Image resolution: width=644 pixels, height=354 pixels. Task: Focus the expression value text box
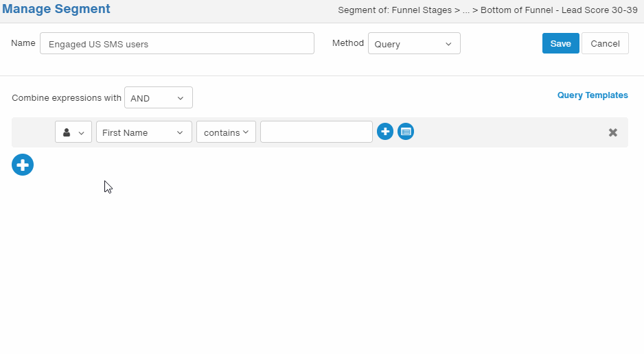pyautogui.click(x=317, y=132)
